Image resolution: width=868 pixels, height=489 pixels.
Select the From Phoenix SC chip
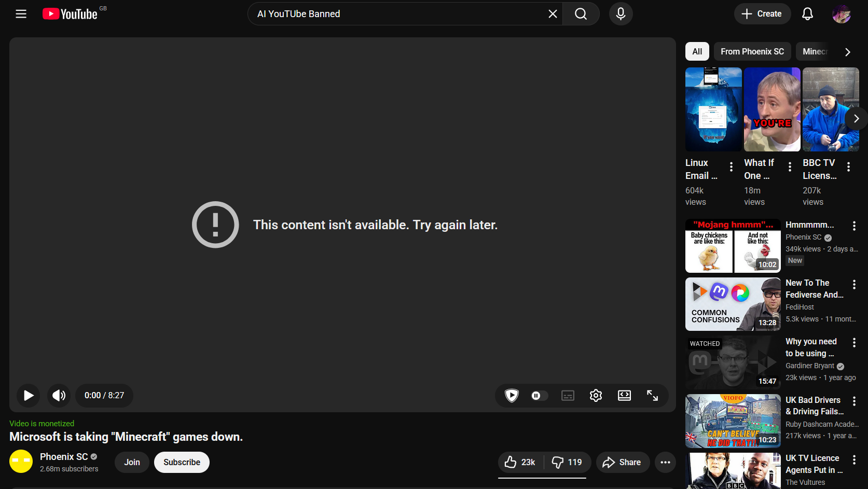click(x=752, y=51)
